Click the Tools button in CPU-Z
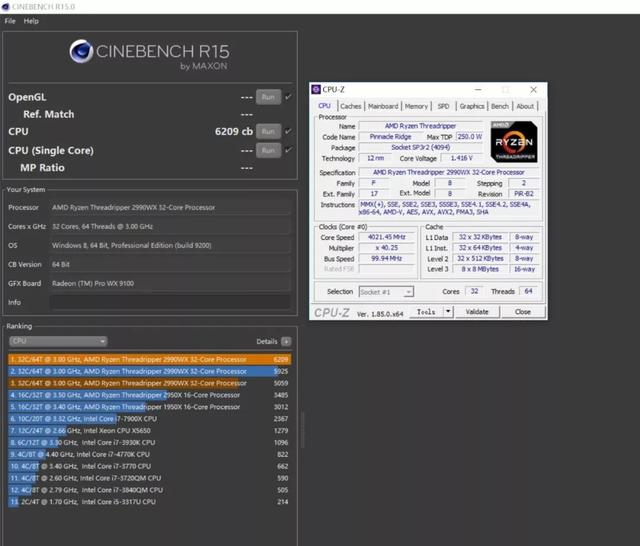The width and height of the screenshot is (640, 546). pos(426,312)
